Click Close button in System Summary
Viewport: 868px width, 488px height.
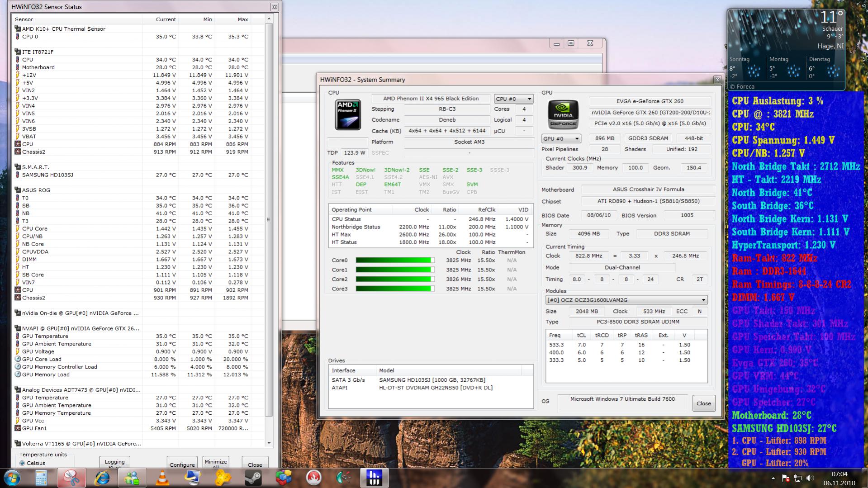[x=704, y=403]
